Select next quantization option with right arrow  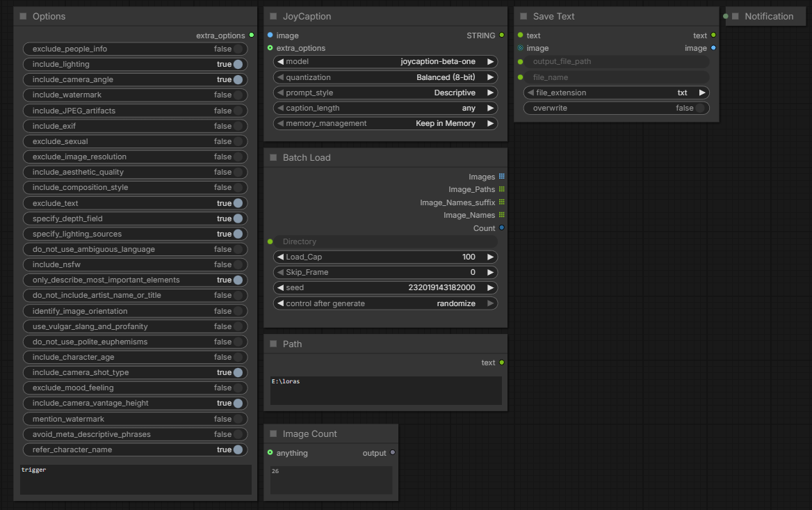tap(490, 77)
